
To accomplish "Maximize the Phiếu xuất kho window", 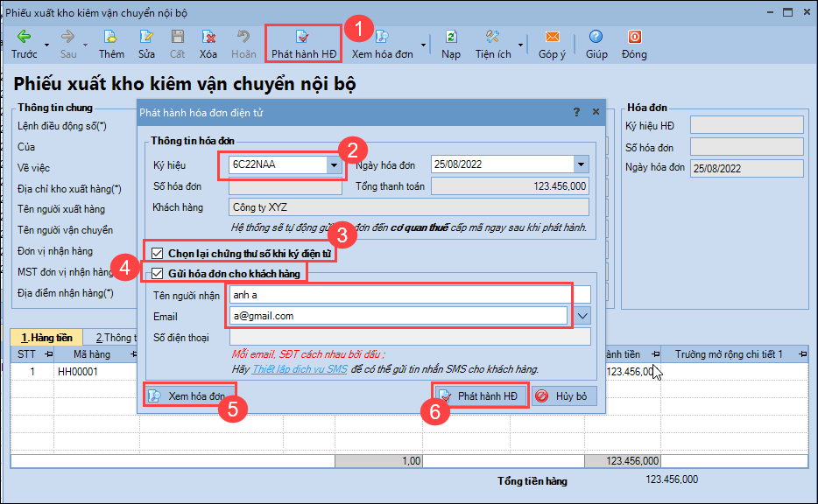I will coord(787,12).
